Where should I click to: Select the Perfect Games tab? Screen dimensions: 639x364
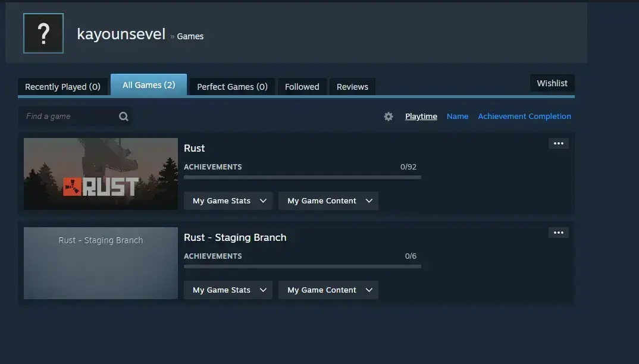(x=232, y=87)
